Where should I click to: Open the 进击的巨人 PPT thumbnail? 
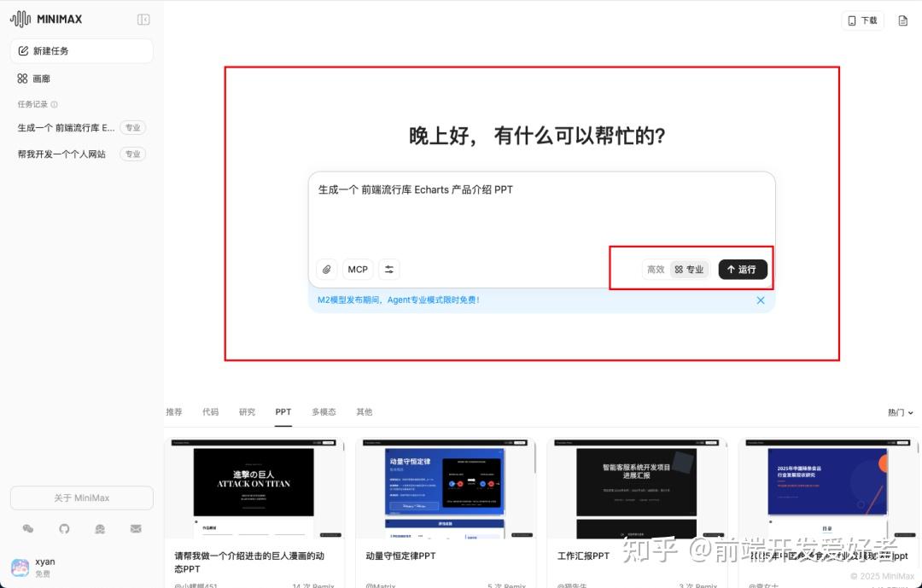pyautogui.click(x=254, y=489)
